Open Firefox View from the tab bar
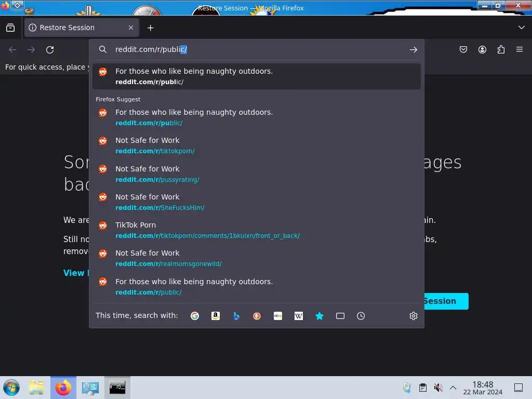 (x=10, y=28)
